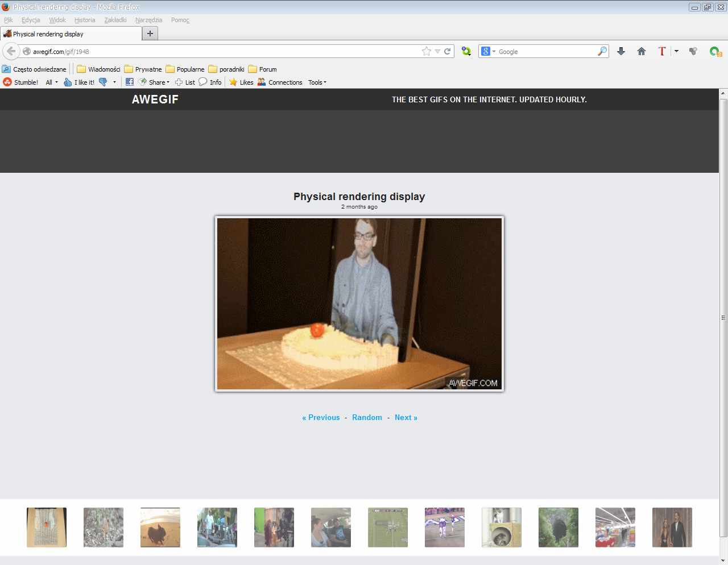Open the Zakładki menu
The width and height of the screenshot is (728, 565).
[x=115, y=20]
